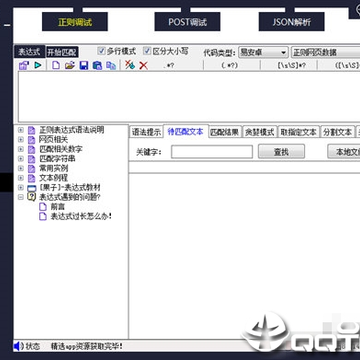Click the book icon of [果子]-表达式教材
Image resolution: width=360 pixels, height=360 pixels.
click(x=31, y=188)
